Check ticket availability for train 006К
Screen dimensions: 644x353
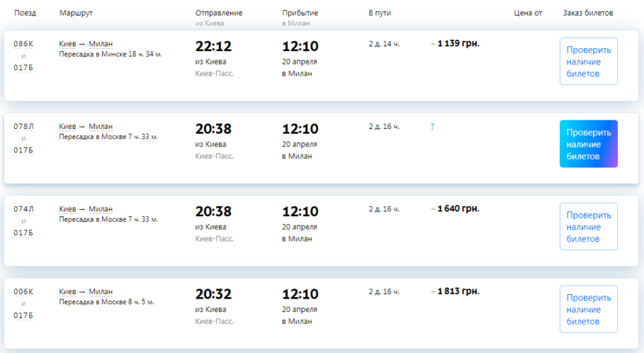[x=588, y=309]
